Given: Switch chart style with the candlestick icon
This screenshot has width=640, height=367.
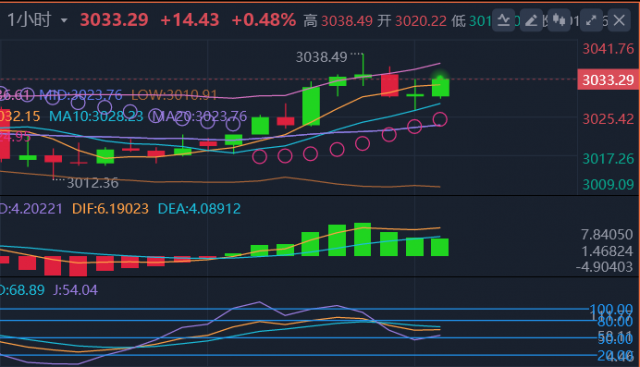Looking at the screenshot, I should coord(559,20).
